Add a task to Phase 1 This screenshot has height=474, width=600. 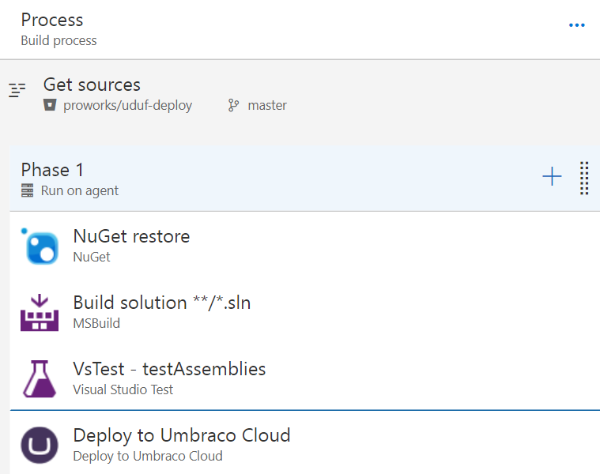[x=552, y=177]
